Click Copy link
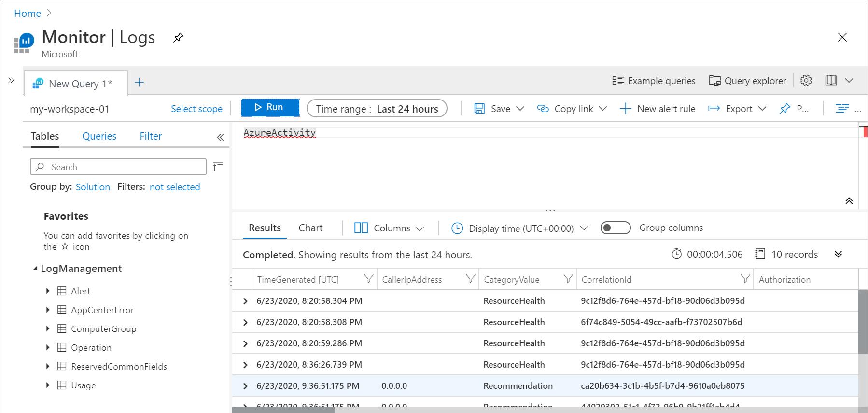Image resolution: width=868 pixels, height=413 pixels. click(x=565, y=109)
